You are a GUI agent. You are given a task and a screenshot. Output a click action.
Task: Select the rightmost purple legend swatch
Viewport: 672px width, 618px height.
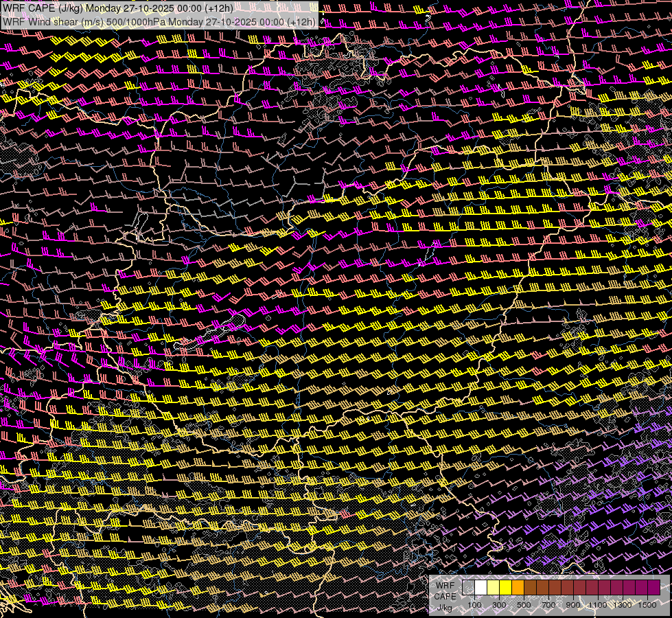click(x=653, y=588)
